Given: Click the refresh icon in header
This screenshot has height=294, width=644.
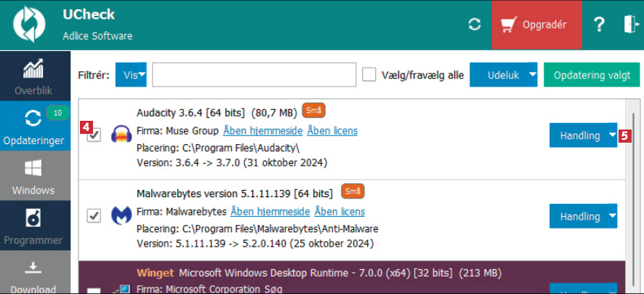Looking at the screenshot, I should [x=475, y=25].
